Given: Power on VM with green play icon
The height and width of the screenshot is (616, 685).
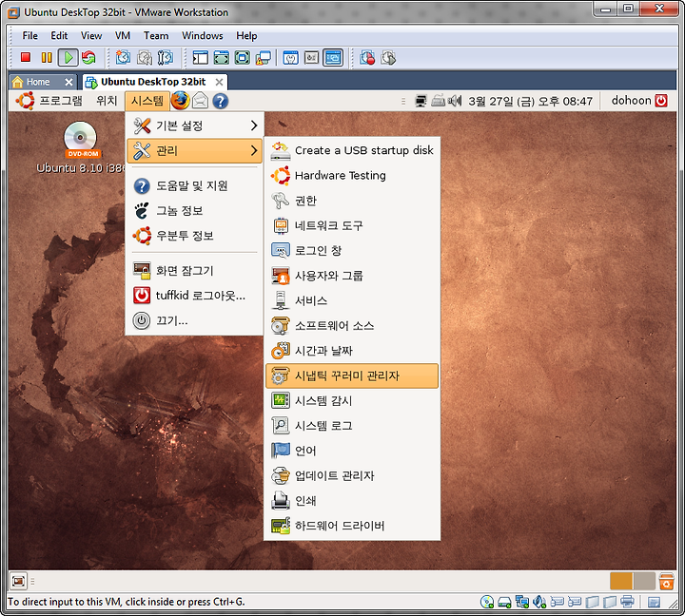Looking at the screenshot, I should [x=68, y=57].
